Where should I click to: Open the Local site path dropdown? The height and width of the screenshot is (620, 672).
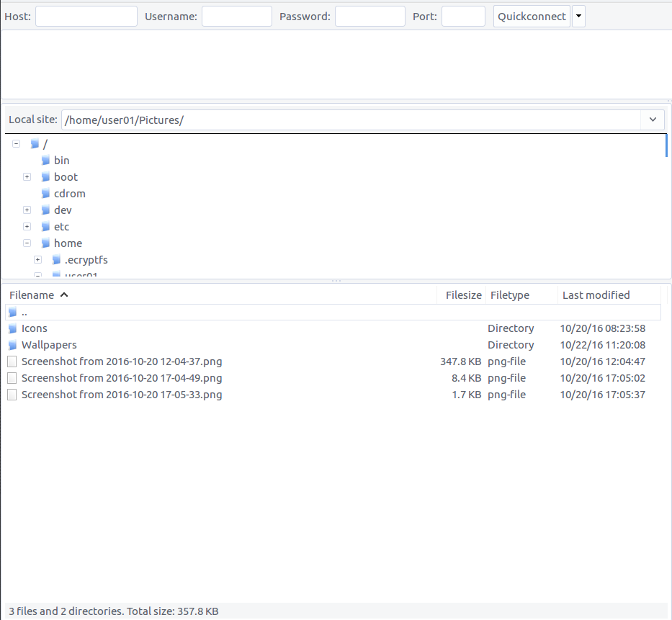(653, 120)
